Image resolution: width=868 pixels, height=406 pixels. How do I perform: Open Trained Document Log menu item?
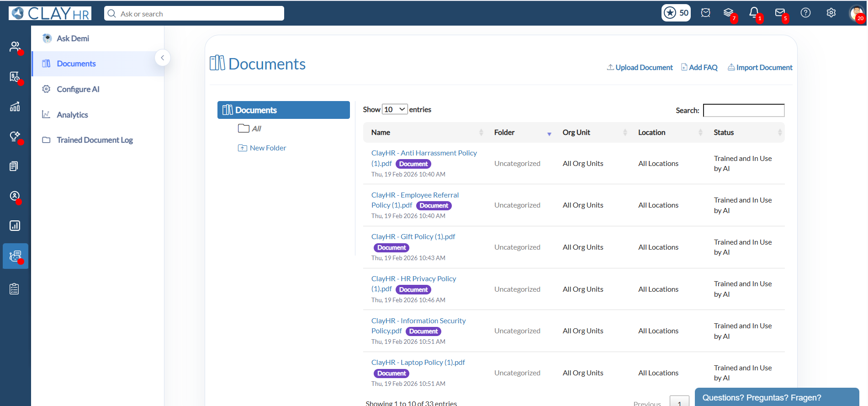[x=95, y=140]
